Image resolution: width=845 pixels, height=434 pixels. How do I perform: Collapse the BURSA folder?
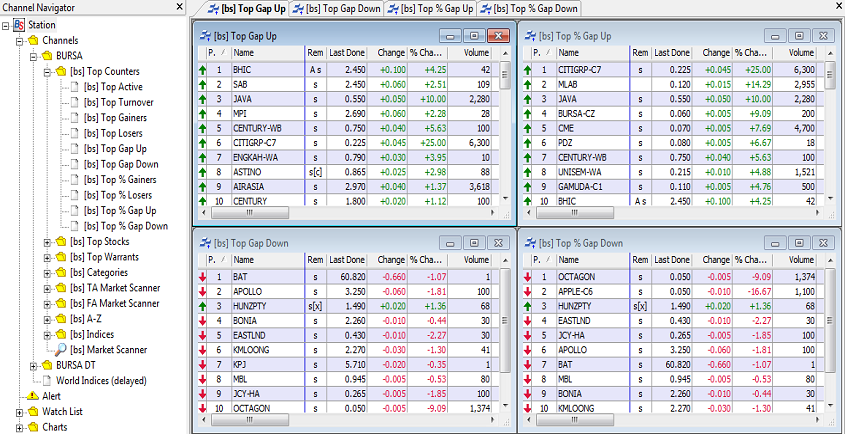pyautogui.click(x=33, y=56)
